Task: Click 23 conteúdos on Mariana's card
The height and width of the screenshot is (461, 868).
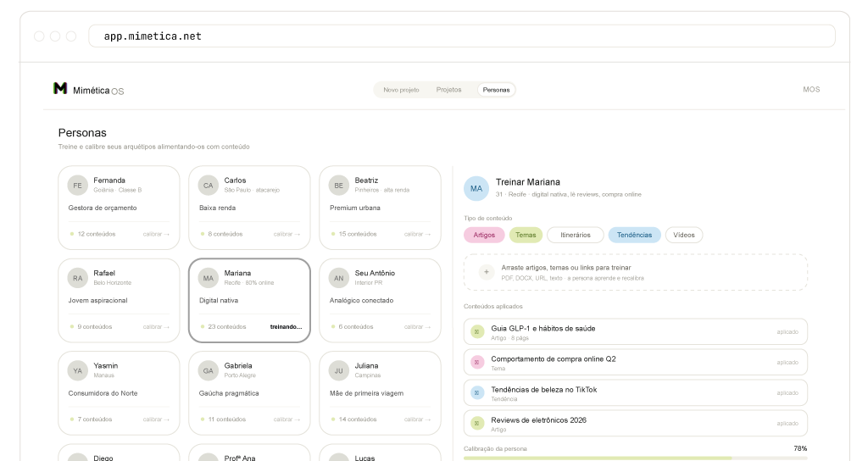Action: pos(227,326)
